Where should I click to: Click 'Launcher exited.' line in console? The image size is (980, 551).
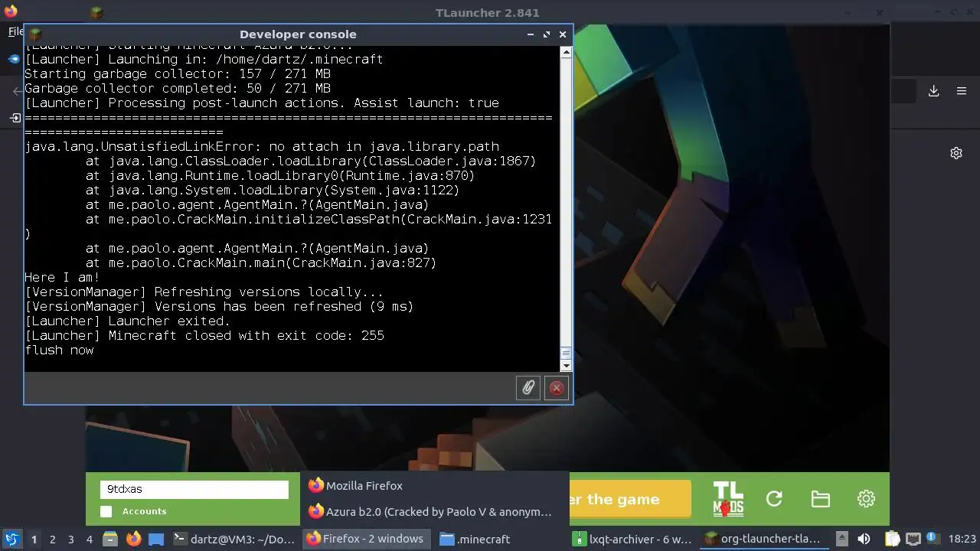pos(127,321)
